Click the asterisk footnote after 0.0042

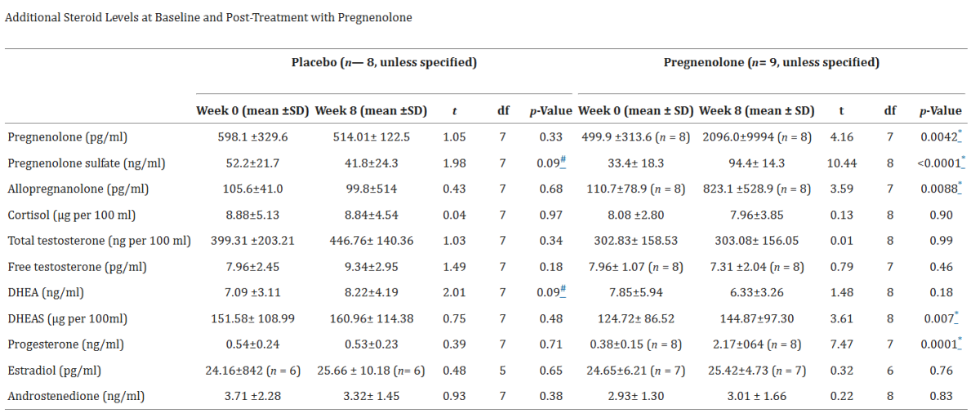point(960,134)
